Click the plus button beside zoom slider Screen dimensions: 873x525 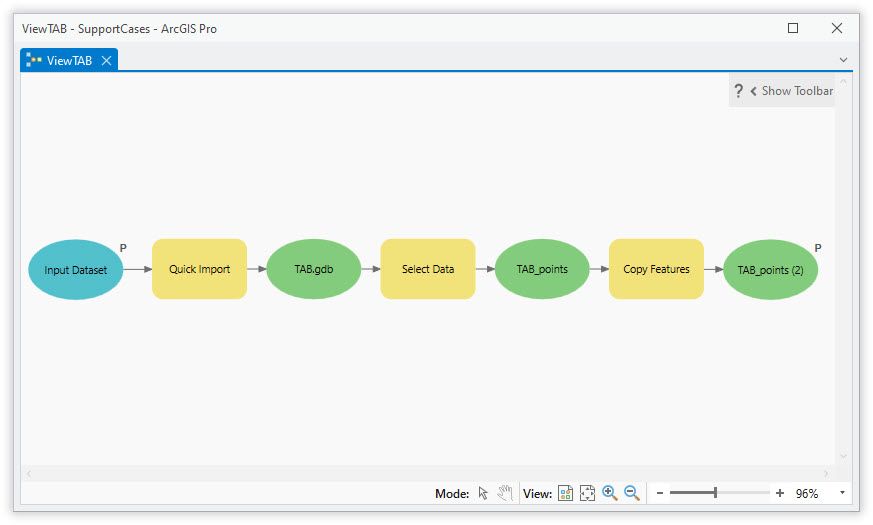(780, 493)
